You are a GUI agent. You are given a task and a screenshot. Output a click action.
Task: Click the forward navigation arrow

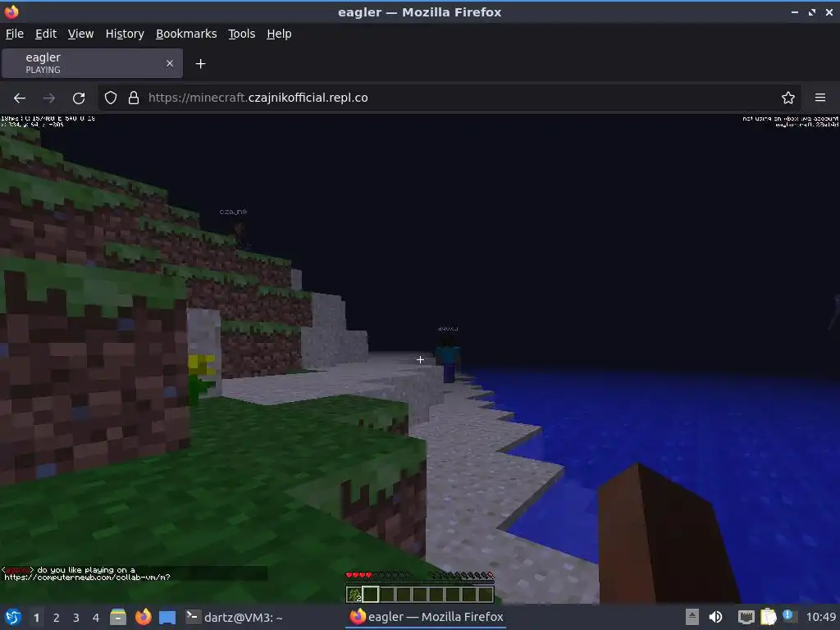click(48, 98)
